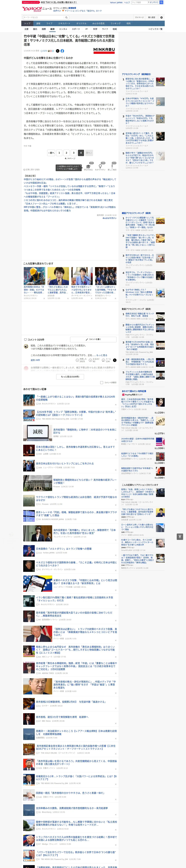Open the 主要 category
Screen dimensions: 186x868
click(26, 29)
